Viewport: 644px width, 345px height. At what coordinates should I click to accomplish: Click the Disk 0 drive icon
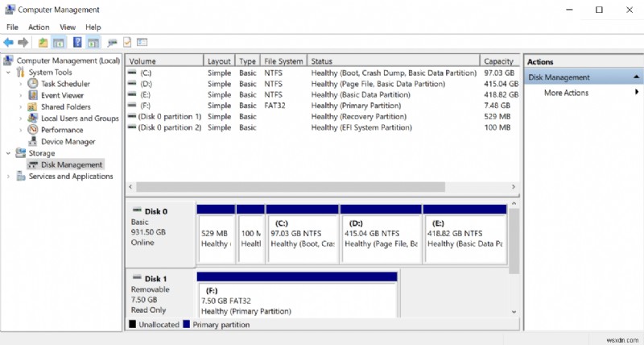(x=137, y=210)
